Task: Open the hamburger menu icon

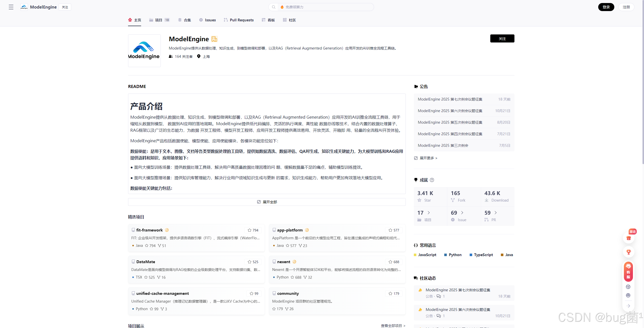Action: (11, 7)
